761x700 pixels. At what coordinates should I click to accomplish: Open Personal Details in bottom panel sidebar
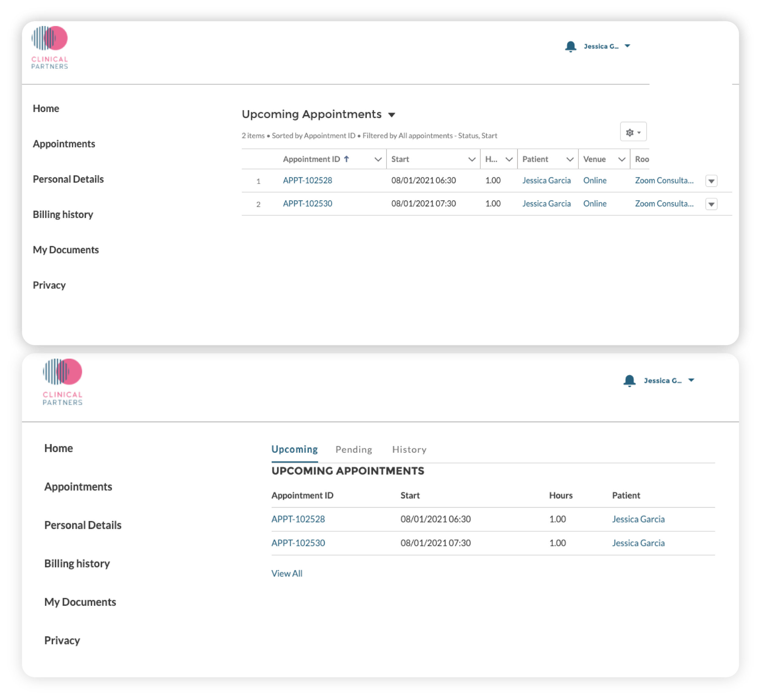pyautogui.click(x=83, y=525)
